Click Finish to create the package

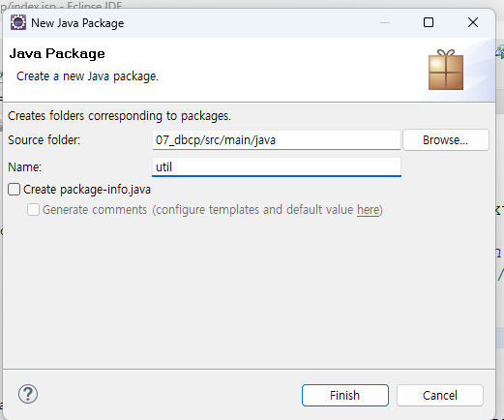pyautogui.click(x=345, y=395)
